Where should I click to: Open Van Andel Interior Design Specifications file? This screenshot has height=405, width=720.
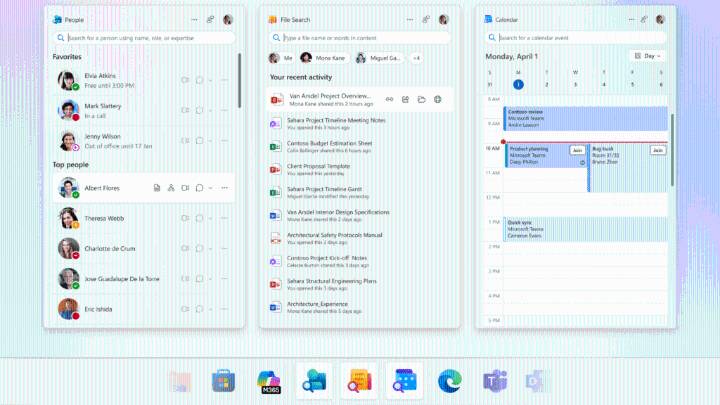click(x=360, y=215)
